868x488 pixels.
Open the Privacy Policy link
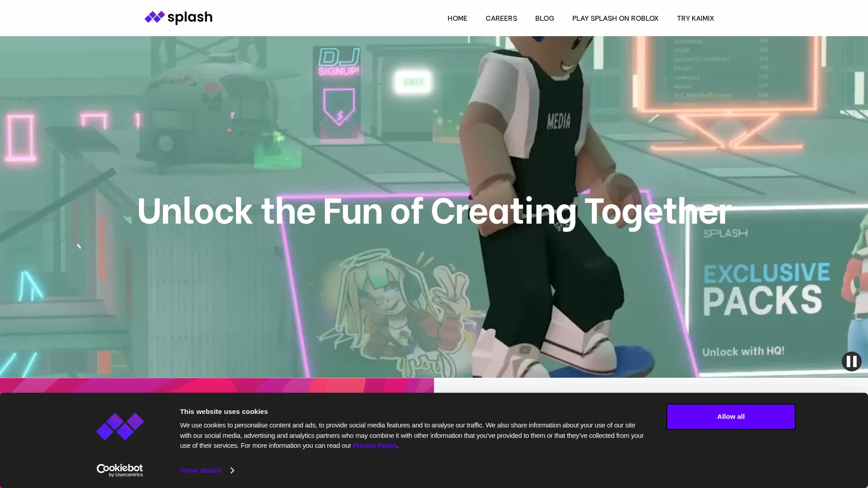click(x=374, y=446)
